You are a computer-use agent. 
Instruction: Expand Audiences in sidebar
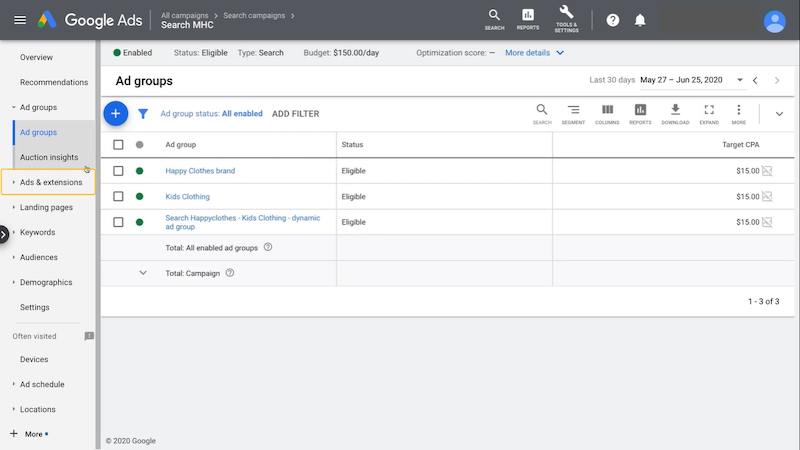tap(14, 257)
